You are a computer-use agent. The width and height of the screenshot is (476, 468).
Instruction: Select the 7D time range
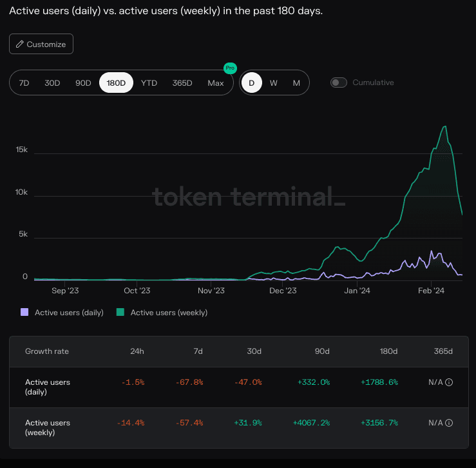pos(24,83)
